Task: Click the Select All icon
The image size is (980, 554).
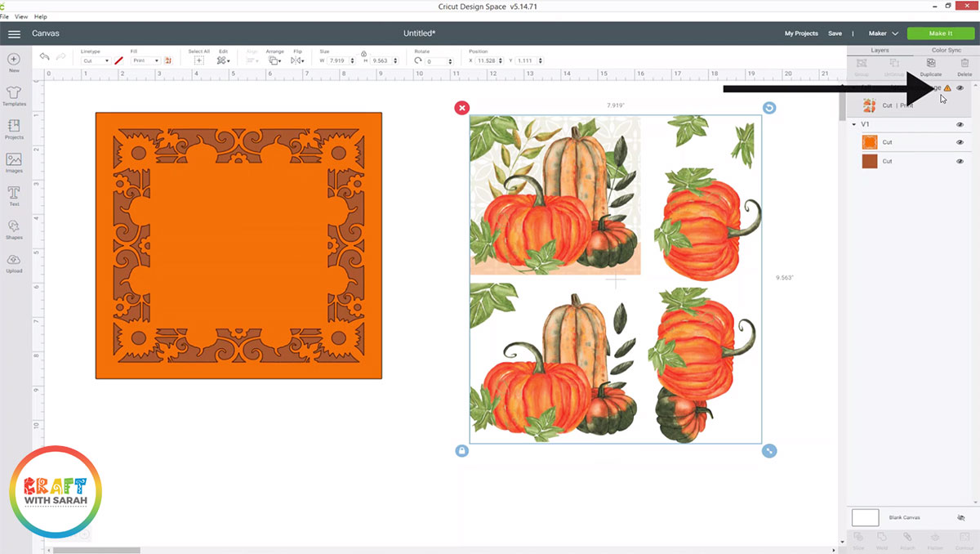Action: [x=198, y=60]
